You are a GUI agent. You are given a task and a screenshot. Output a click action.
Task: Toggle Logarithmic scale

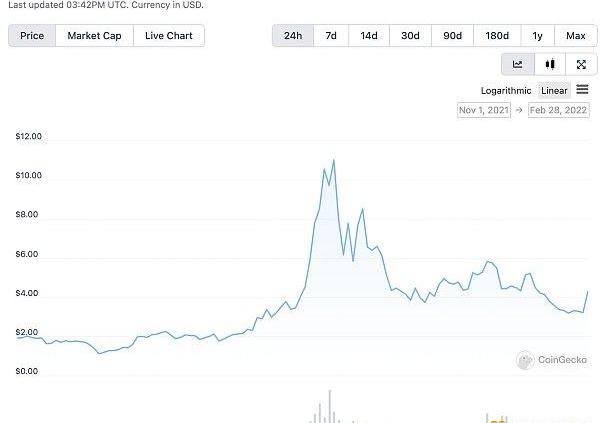tap(506, 91)
